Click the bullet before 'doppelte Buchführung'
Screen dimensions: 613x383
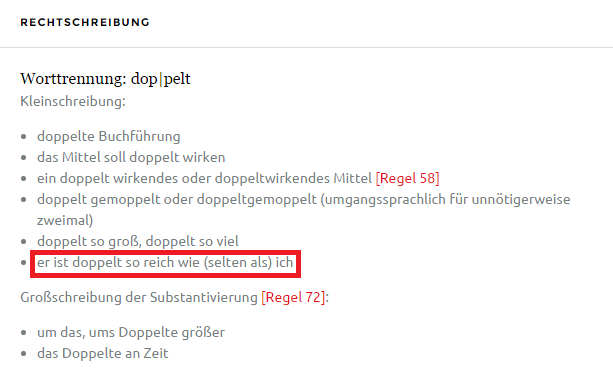click(24, 137)
